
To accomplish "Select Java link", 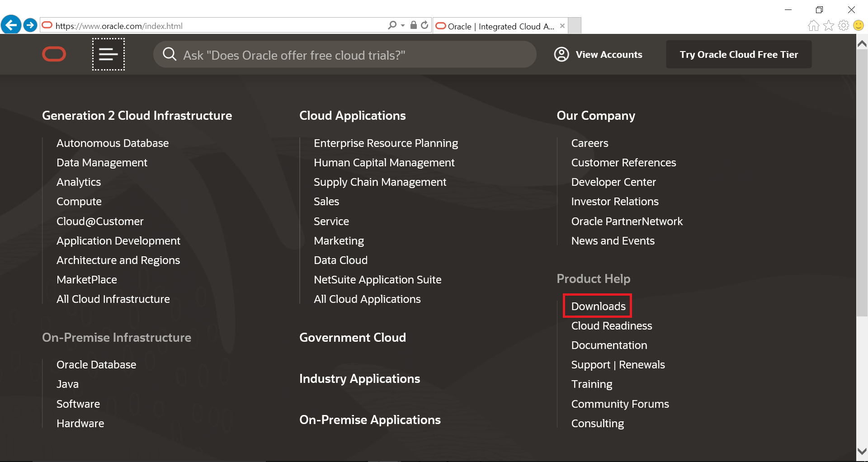I will click(67, 384).
